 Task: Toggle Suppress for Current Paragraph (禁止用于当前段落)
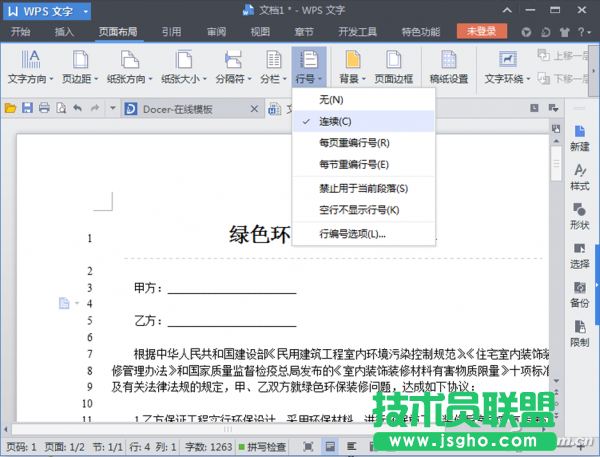(x=364, y=188)
